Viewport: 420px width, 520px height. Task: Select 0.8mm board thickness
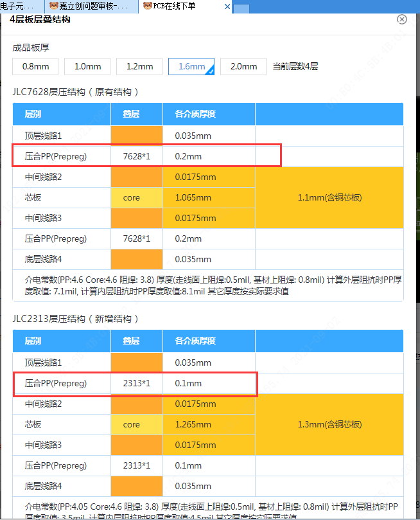pyautogui.click(x=35, y=66)
